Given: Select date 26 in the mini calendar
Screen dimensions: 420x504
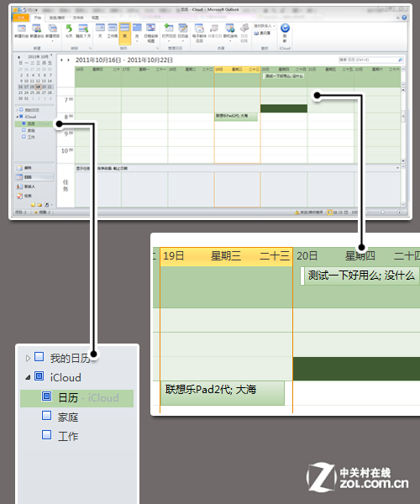Looking at the screenshot, I should click(38, 92).
